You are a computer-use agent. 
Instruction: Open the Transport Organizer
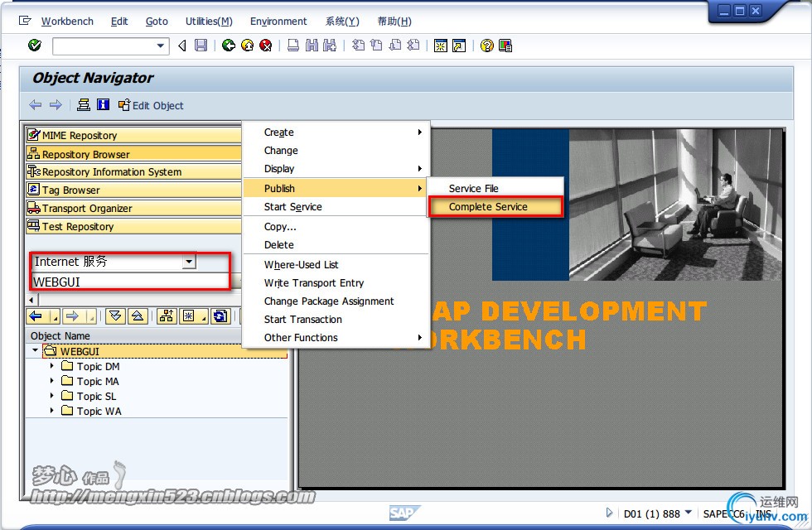tap(133, 208)
